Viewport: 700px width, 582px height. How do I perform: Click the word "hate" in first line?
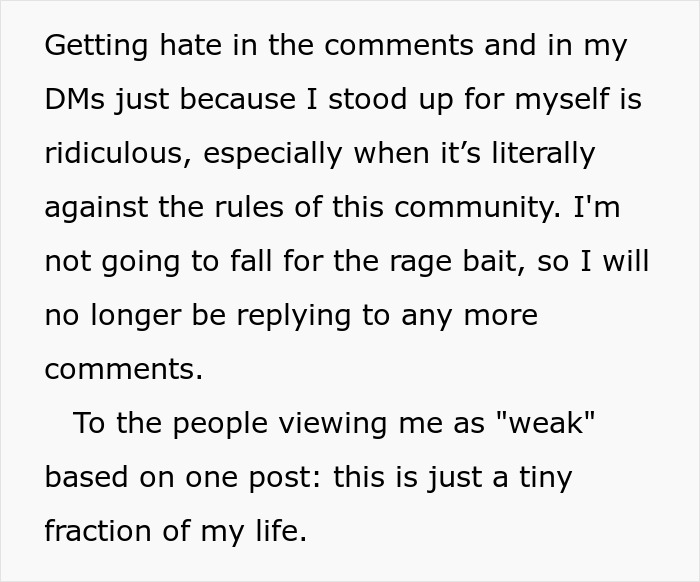(x=191, y=45)
